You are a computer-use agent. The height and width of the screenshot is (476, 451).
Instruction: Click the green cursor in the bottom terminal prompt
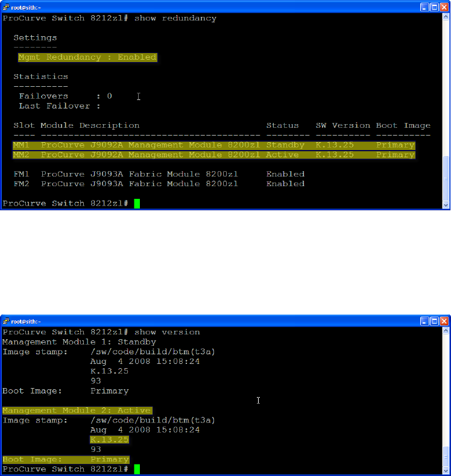137,469
